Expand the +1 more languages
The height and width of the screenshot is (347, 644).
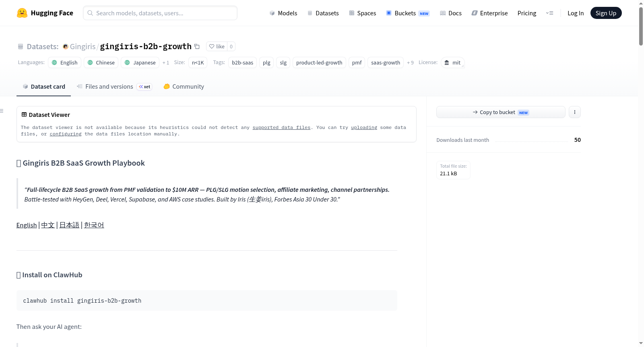[166, 62]
